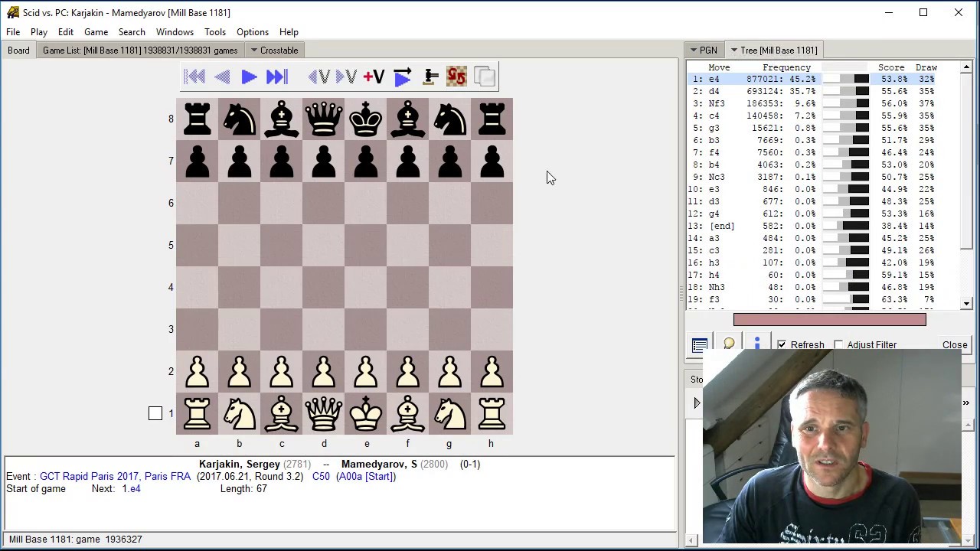Flip the board with rotate icon
The image size is (980, 551).
(457, 77)
